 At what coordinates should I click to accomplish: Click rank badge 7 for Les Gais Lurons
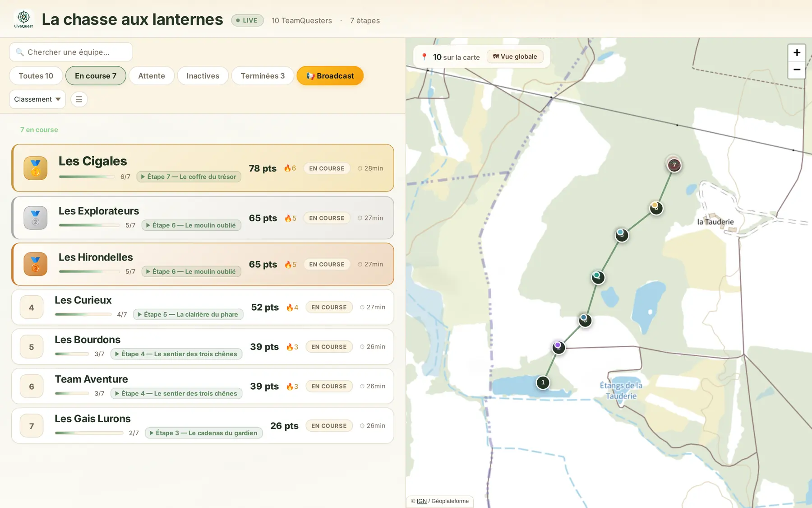pos(32,426)
